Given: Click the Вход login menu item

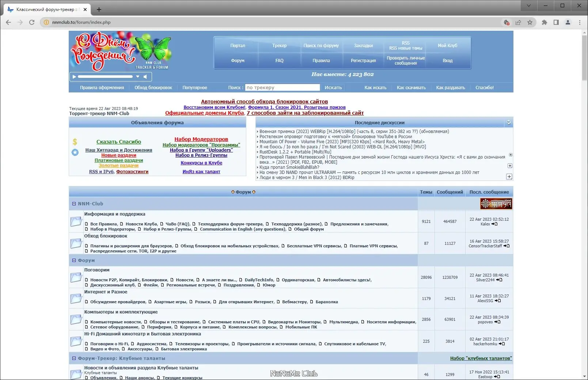Looking at the screenshot, I should pos(448,61).
